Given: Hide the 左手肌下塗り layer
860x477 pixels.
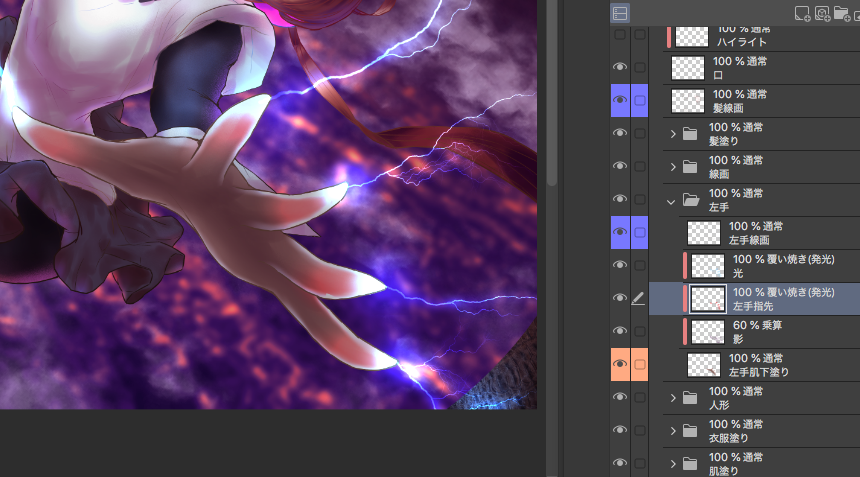Looking at the screenshot, I should tap(620, 364).
